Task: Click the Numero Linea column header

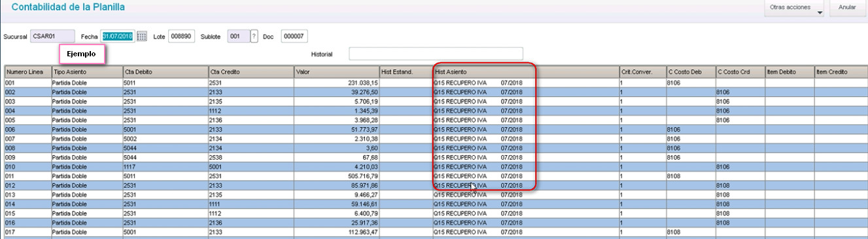Action: [27, 71]
